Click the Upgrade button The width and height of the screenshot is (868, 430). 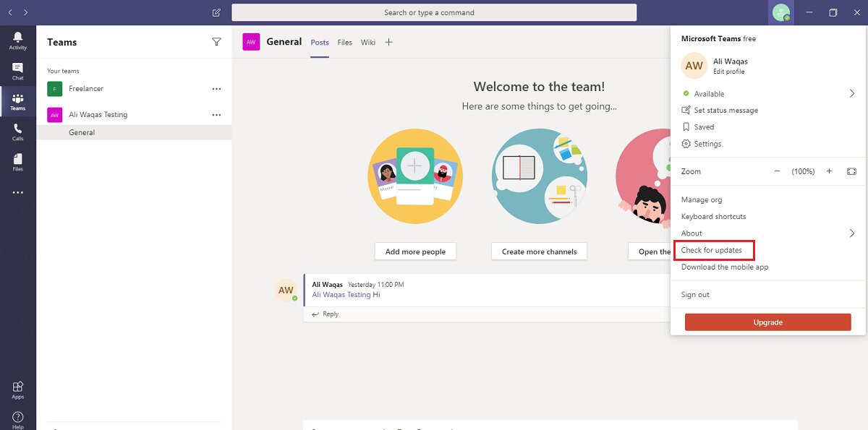click(767, 322)
